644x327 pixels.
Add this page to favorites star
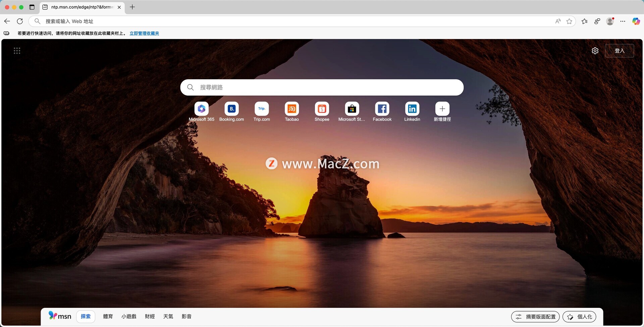569,21
